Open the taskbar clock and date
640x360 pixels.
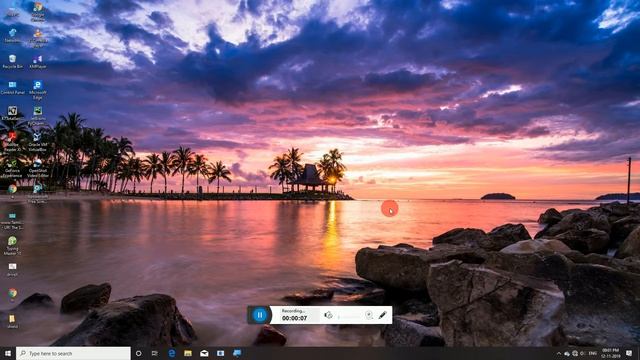tap(610, 353)
